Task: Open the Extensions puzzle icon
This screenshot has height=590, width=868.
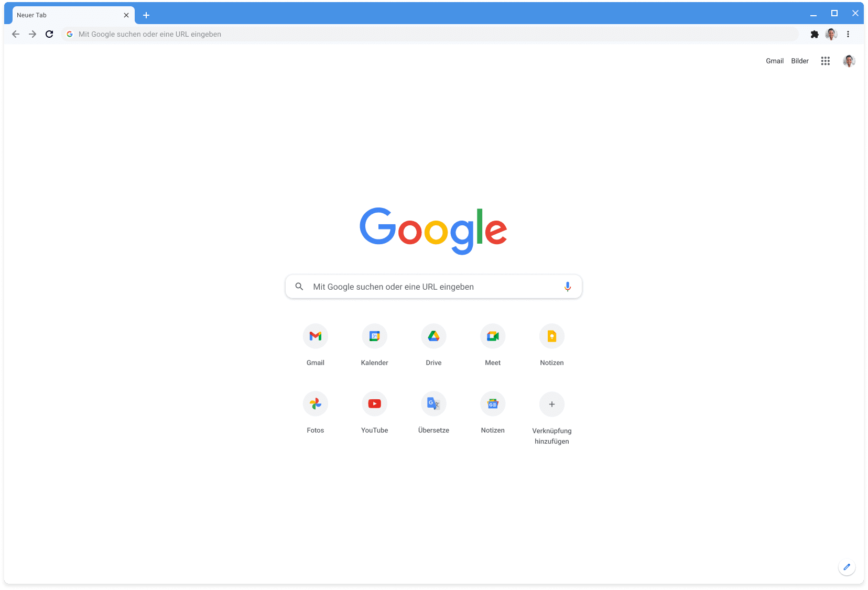Action: [815, 34]
